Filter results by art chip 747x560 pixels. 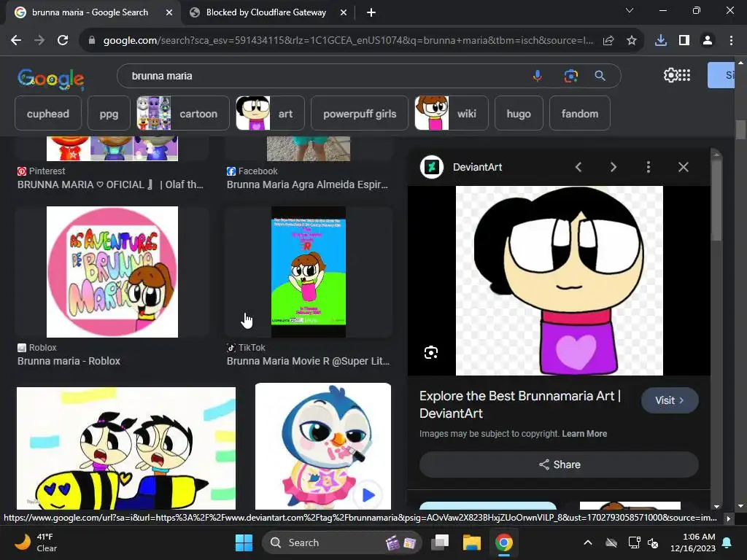[x=270, y=113]
